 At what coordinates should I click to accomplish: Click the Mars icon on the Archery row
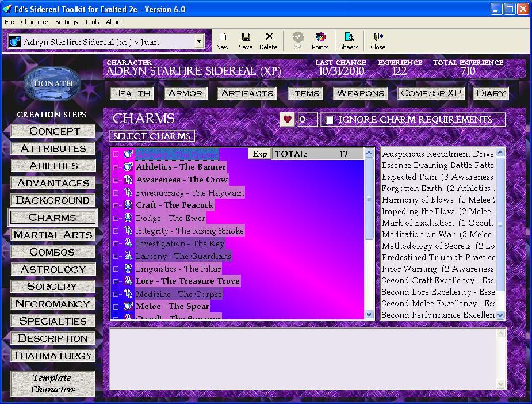(x=128, y=154)
